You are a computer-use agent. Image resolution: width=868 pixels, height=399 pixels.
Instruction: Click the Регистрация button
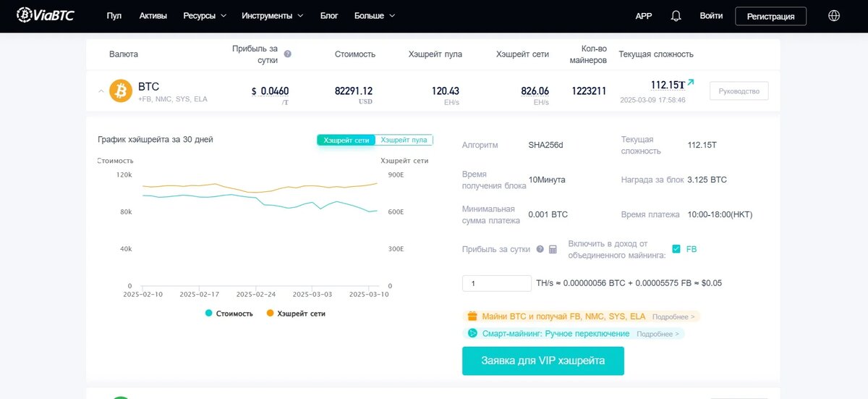point(771,16)
